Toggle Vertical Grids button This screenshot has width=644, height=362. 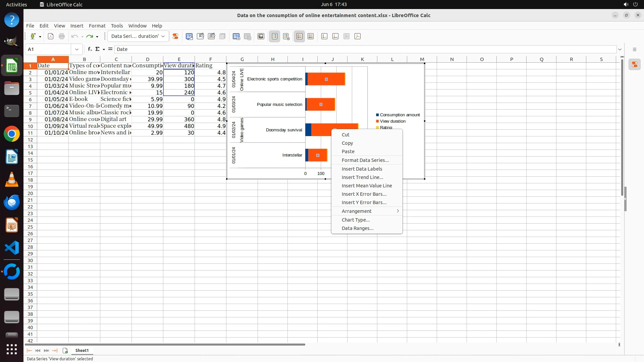point(311,36)
